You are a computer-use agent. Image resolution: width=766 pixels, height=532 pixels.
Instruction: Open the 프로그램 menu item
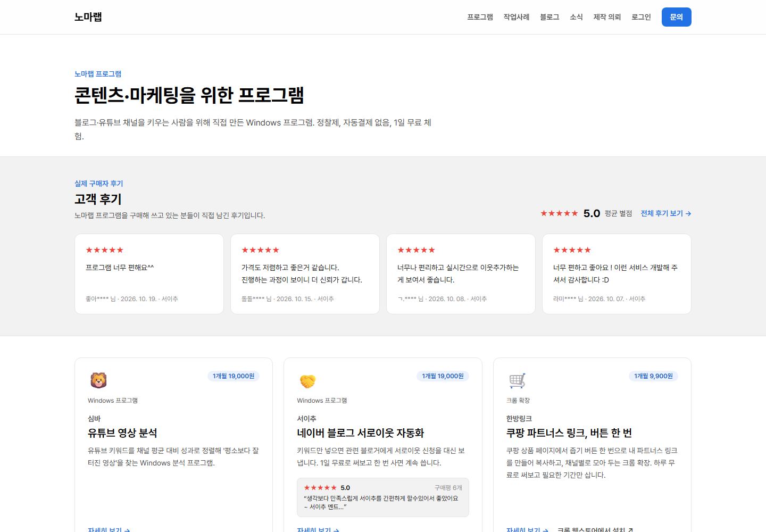pyautogui.click(x=480, y=17)
